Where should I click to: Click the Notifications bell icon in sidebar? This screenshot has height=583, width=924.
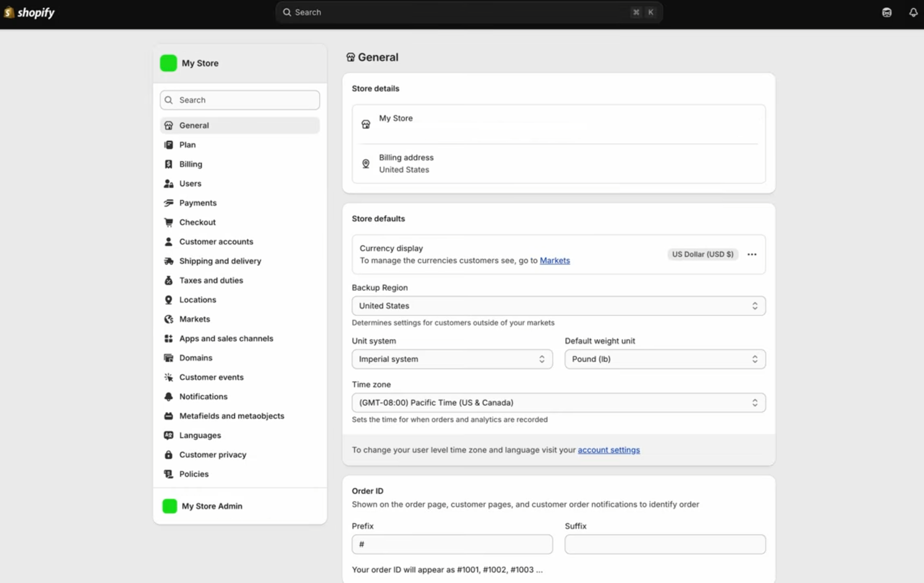(168, 397)
